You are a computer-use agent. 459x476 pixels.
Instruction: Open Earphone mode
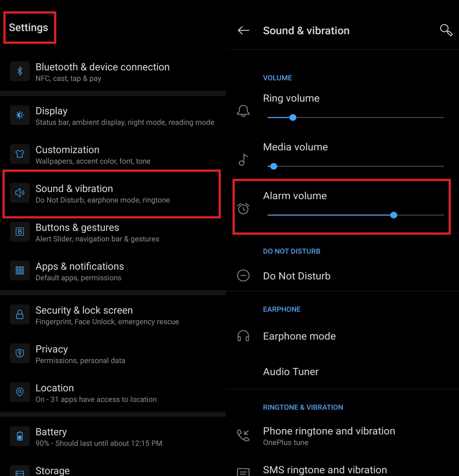299,336
